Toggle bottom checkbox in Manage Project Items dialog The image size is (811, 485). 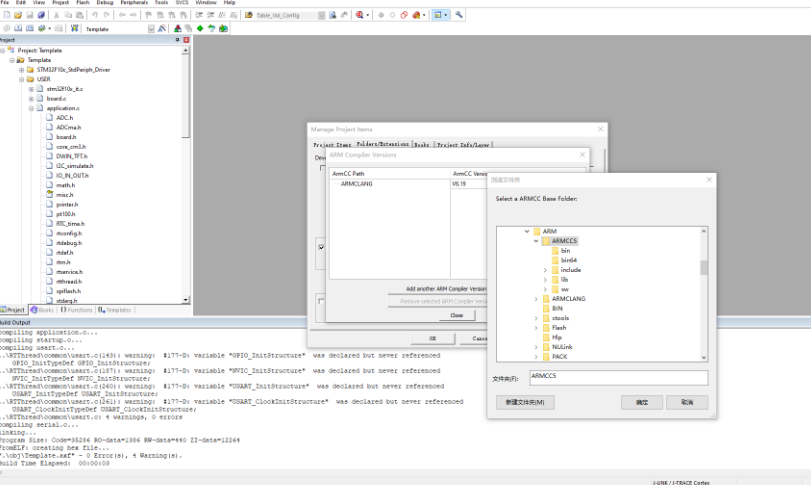322,301
